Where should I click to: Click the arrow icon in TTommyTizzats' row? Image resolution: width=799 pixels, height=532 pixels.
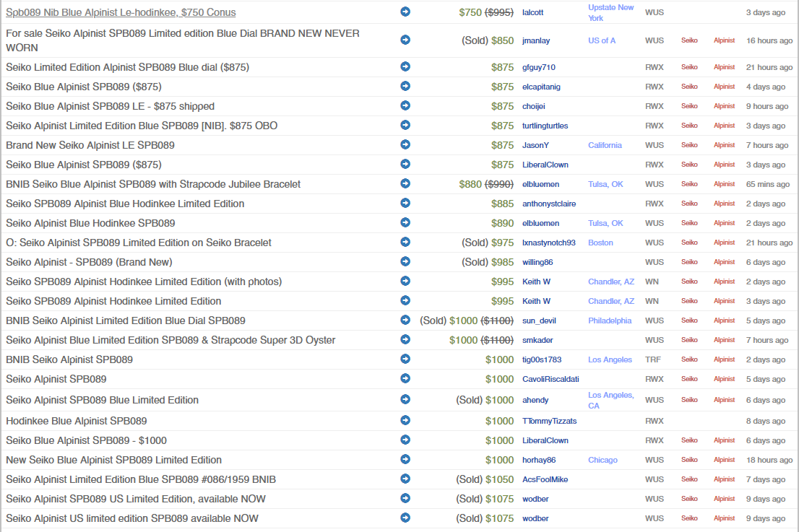click(405, 421)
